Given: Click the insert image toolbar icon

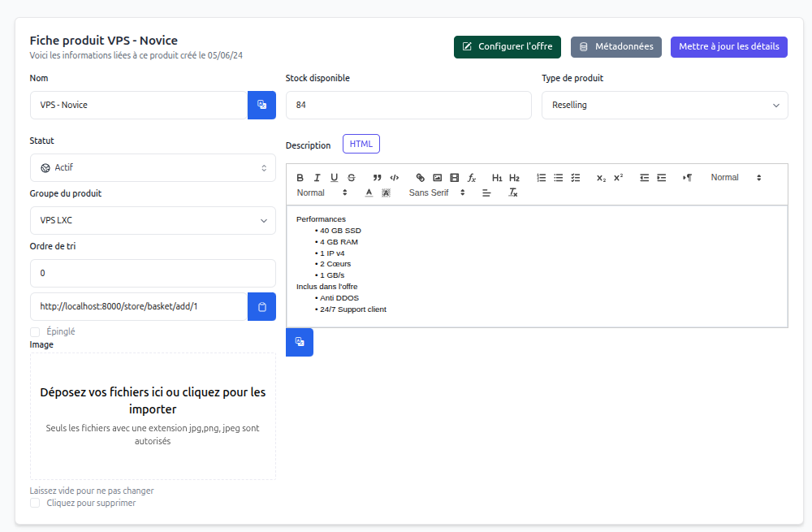Looking at the screenshot, I should pos(437,178).
